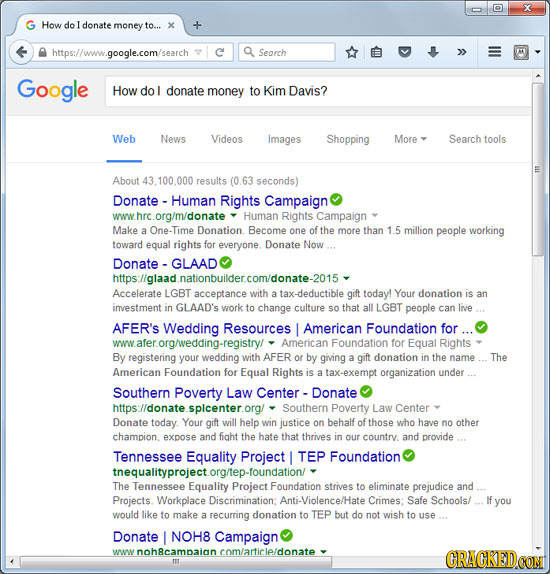Open the dropdown after gray Southern Poverty Law Center label

(436, 407)
